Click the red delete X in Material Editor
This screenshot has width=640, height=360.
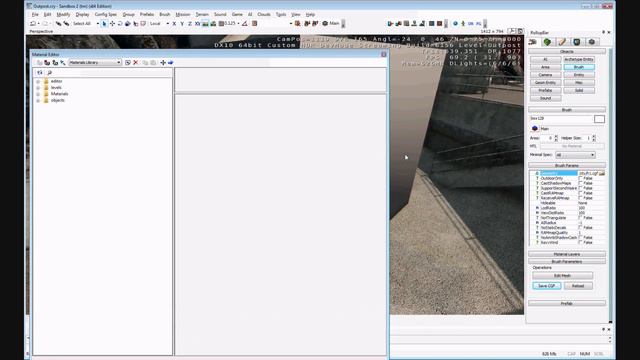click(136, 62)
